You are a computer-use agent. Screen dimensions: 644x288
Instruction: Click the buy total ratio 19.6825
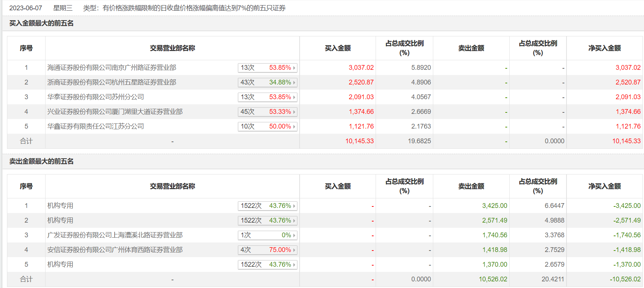pos(419,141)
